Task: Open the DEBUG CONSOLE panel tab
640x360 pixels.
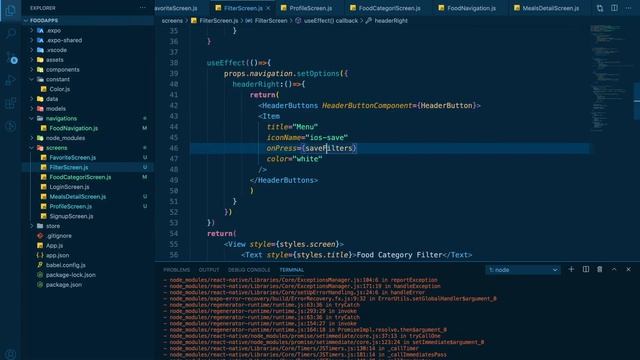Action: [249, 270]
